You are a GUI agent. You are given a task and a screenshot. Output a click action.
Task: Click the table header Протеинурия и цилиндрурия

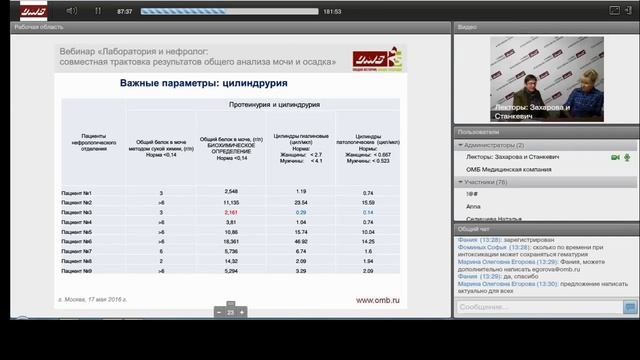point(274,105)
